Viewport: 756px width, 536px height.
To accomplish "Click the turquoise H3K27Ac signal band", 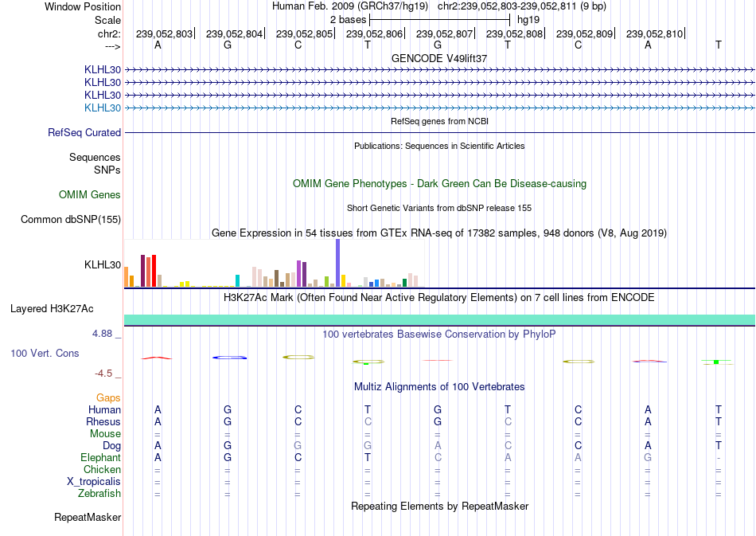I will tap(439, 320).
